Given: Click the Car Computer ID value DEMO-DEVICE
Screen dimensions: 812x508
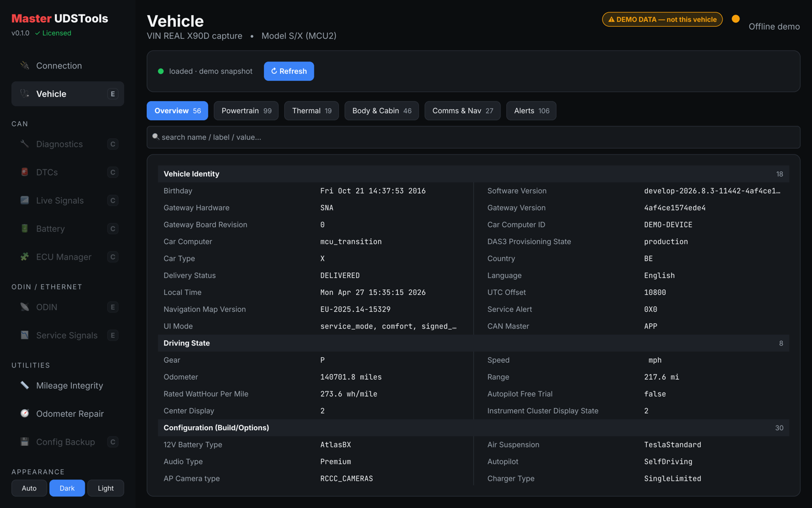Looking at the screenshot, I should click(x=668, y=225).
